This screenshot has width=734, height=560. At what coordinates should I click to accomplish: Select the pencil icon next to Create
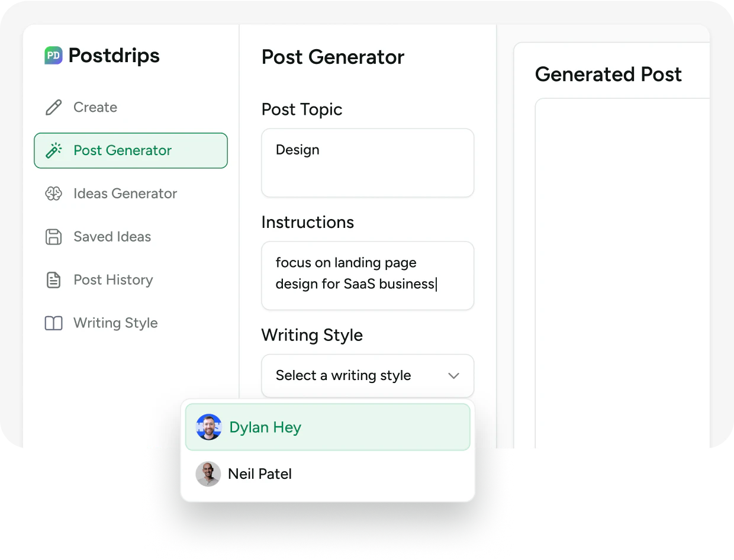tap(53, 107)
